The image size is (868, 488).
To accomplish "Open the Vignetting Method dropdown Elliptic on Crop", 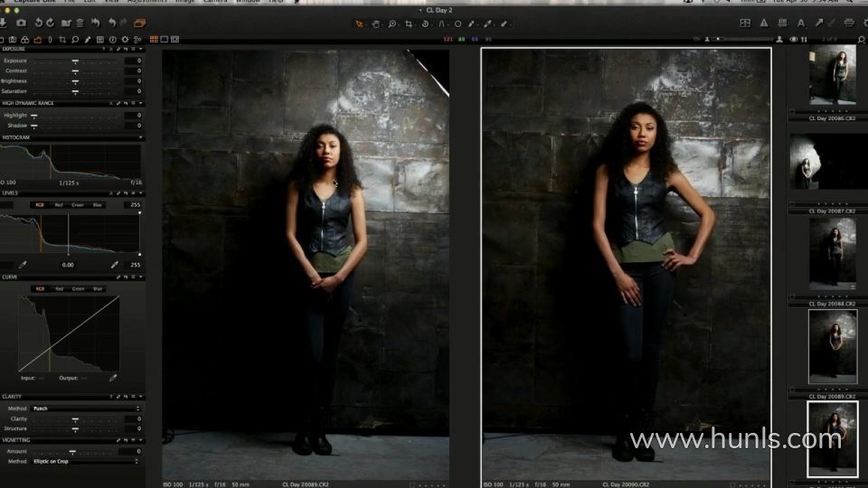I will pyautogui.click(x=86, y=461).
